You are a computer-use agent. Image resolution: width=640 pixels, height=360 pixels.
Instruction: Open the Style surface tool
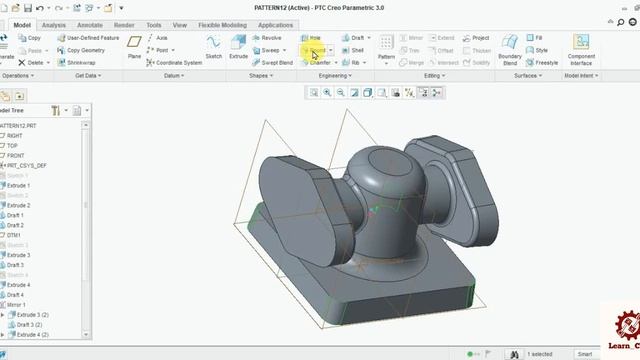pyautogui.click(x=537, y=50)
